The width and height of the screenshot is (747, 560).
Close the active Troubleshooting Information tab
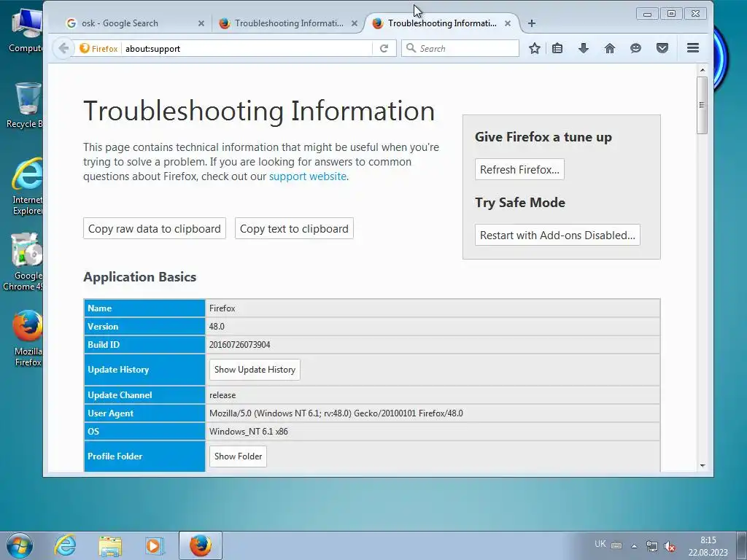pyautogui.click(x=508, y=23)
